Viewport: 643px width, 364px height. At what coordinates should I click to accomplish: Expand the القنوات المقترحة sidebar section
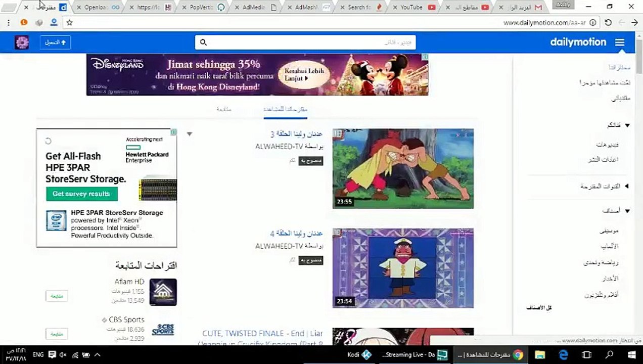coord(627,186)
